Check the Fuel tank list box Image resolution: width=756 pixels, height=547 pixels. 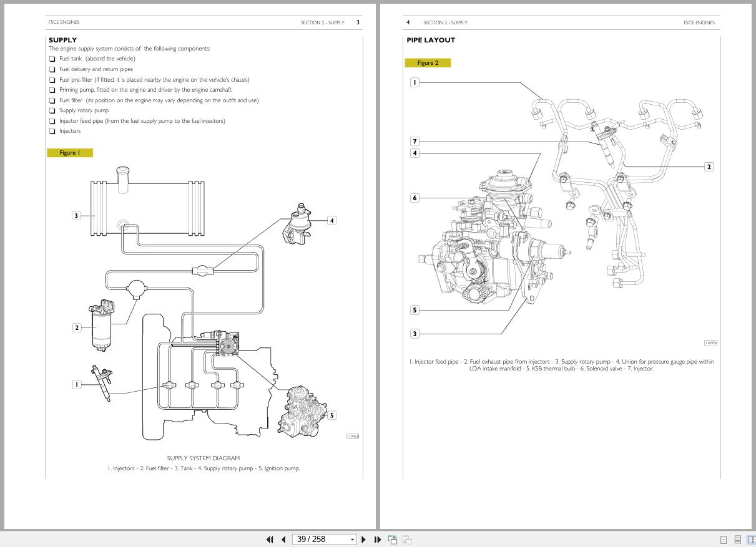click(52, 59)
